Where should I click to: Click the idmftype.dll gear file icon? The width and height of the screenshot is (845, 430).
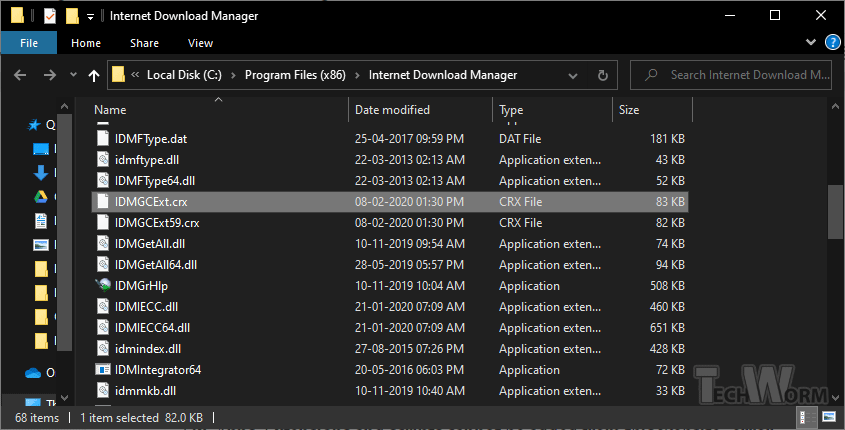[x=103, y=159]
